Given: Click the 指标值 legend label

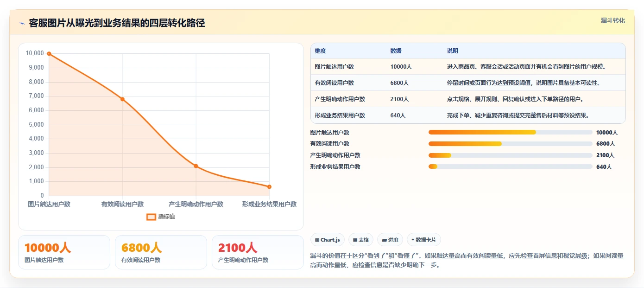Looking at the screenshot, I should 166,217.
